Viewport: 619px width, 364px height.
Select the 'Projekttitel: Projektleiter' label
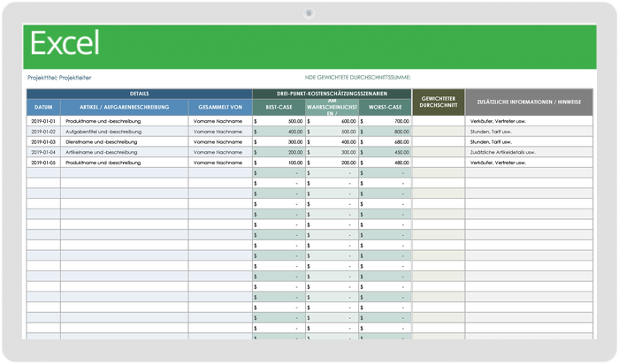[59, 78]
